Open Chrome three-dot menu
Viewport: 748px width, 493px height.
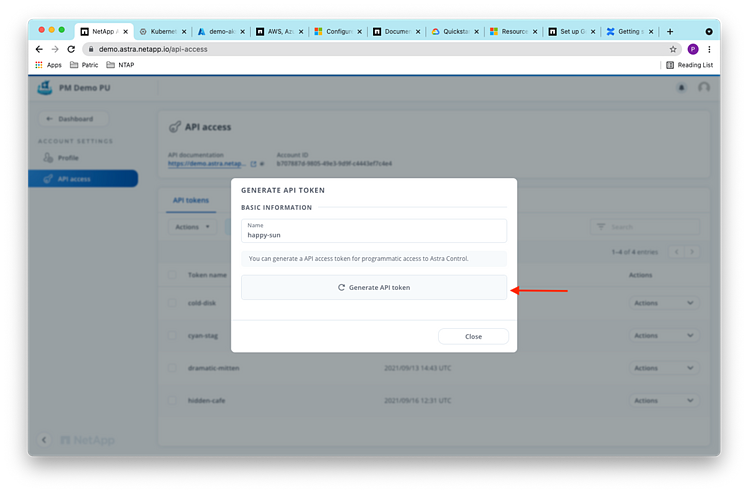pyautogui.click(x=707, y=48)
